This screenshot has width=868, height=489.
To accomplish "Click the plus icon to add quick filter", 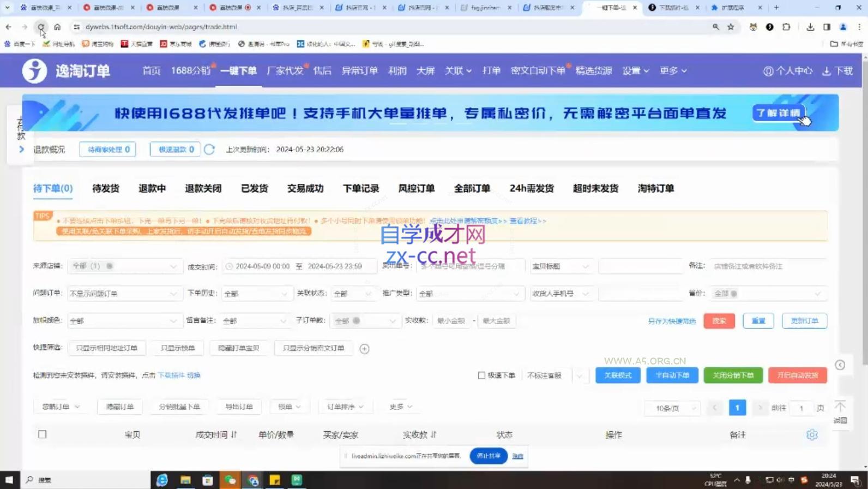I will 364,349.
